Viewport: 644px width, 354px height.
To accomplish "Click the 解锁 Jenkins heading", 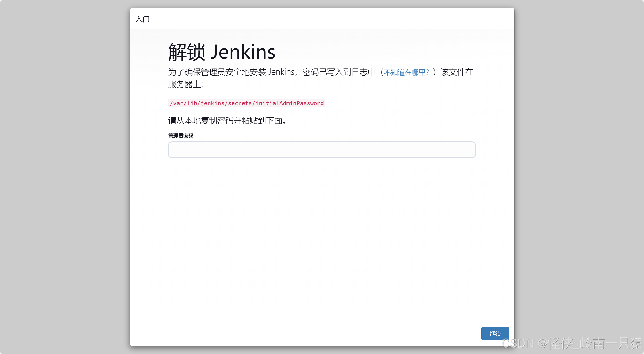I will (222, 52).
